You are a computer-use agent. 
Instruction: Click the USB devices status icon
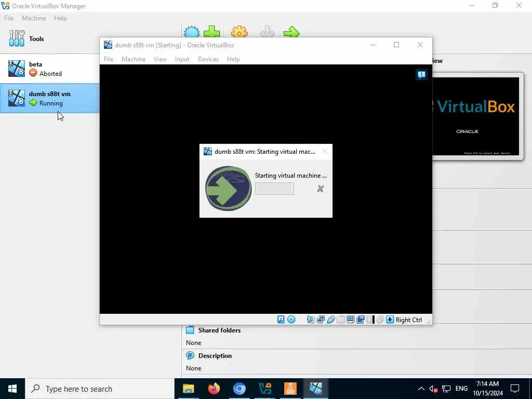331,320
